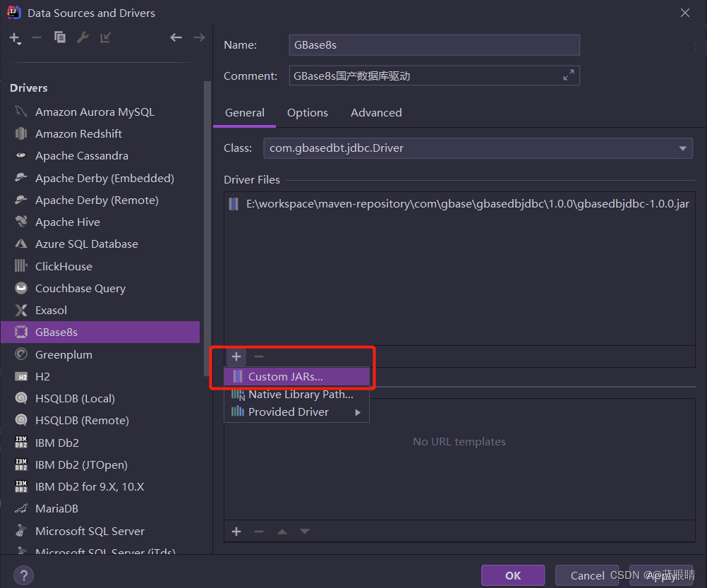Click the Cancel button
Screen dimensions: 707x588
tap(587, 575)
